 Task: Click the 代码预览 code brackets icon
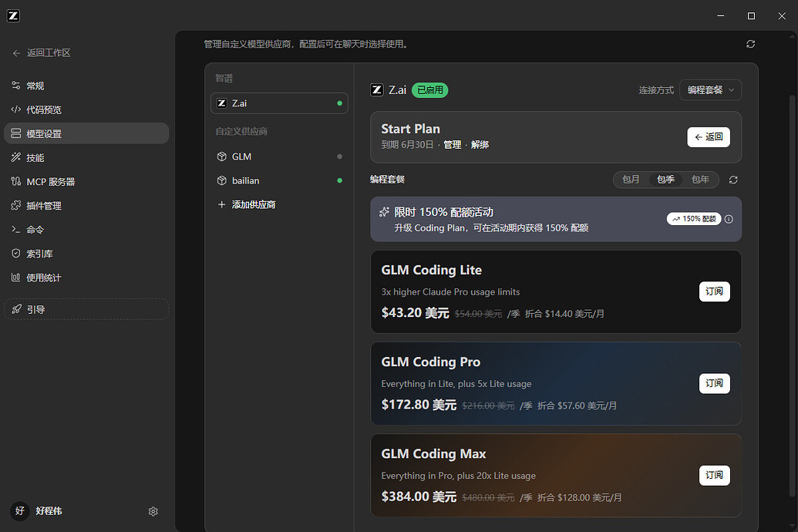(15, 109)
